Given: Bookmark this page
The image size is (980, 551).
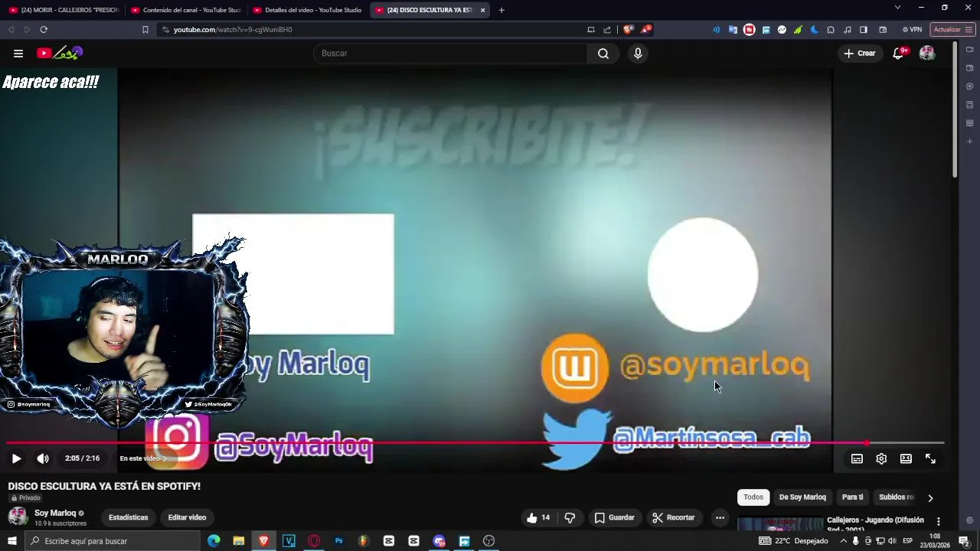Looking at the screenshot, I should pos(145,30).
